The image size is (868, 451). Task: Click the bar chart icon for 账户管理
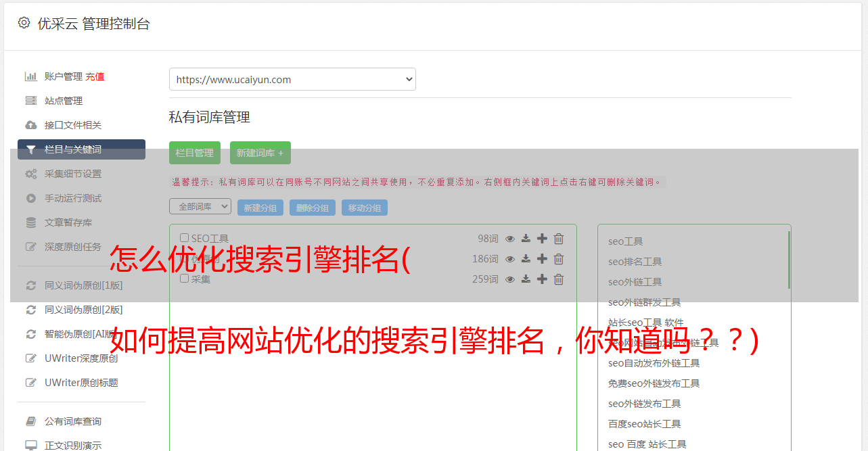click(30, 76)
